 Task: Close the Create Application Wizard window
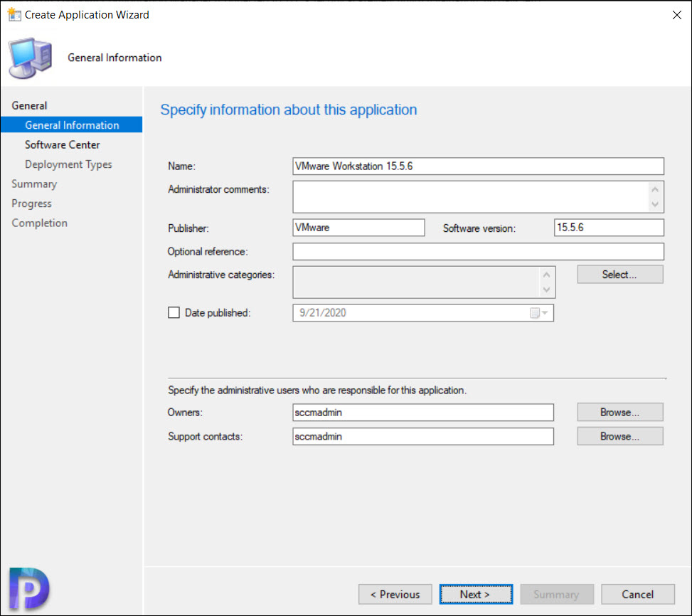tap(676, 15)
